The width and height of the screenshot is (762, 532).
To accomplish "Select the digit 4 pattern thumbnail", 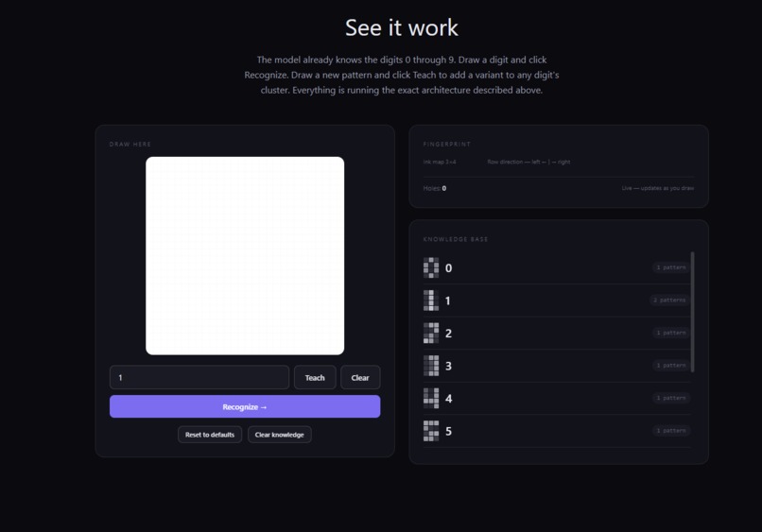I will pyautogui.click(x=431, y=398).
